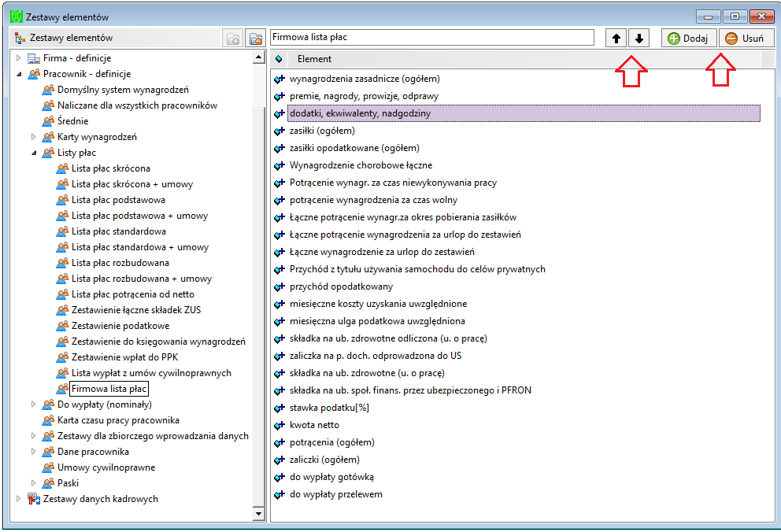Select premie, nagrody, prowizje, odprawy element
781x532 pixels.
pyautogui.click(x=364, y=97)
